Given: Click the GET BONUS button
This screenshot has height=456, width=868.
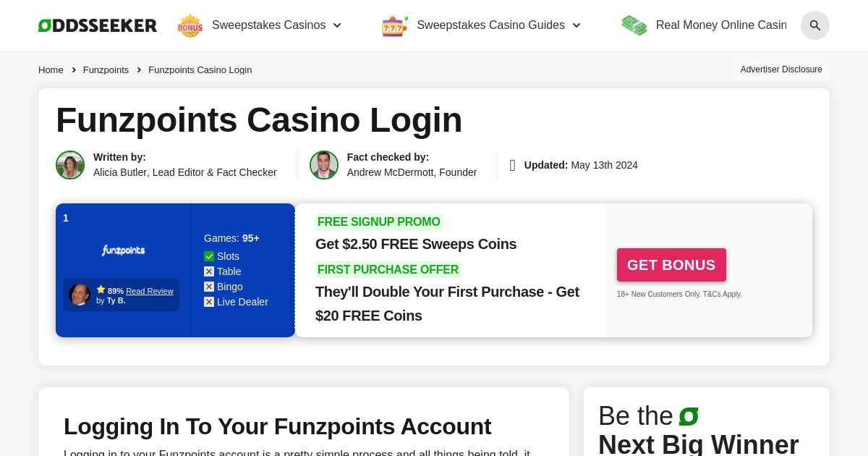Looking at the screenshot, I should click(x=671, y=265).
